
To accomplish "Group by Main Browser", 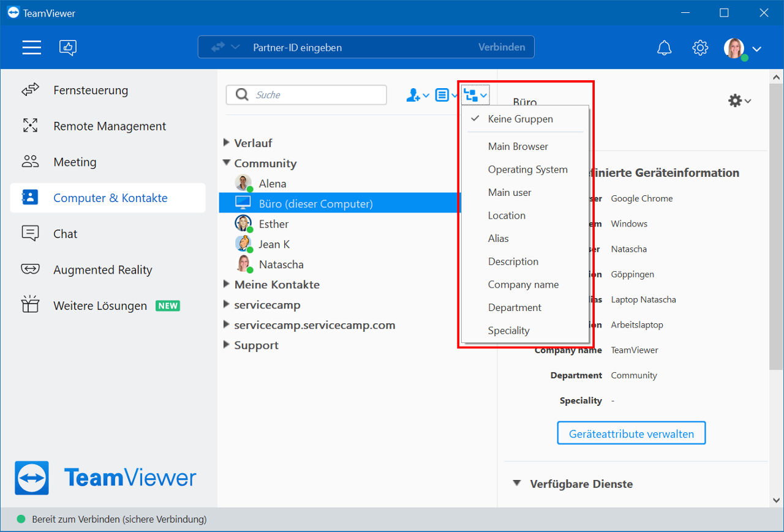I will click(525, 146).
